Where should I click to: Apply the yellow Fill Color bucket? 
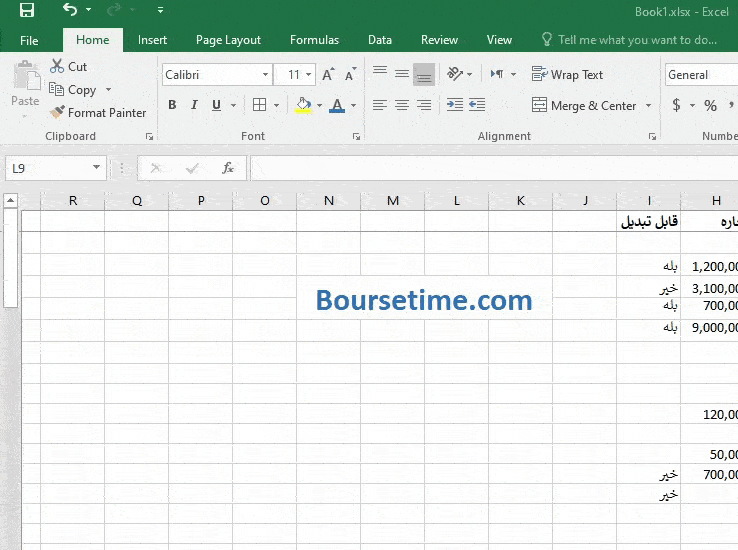[x=304, y=105]
